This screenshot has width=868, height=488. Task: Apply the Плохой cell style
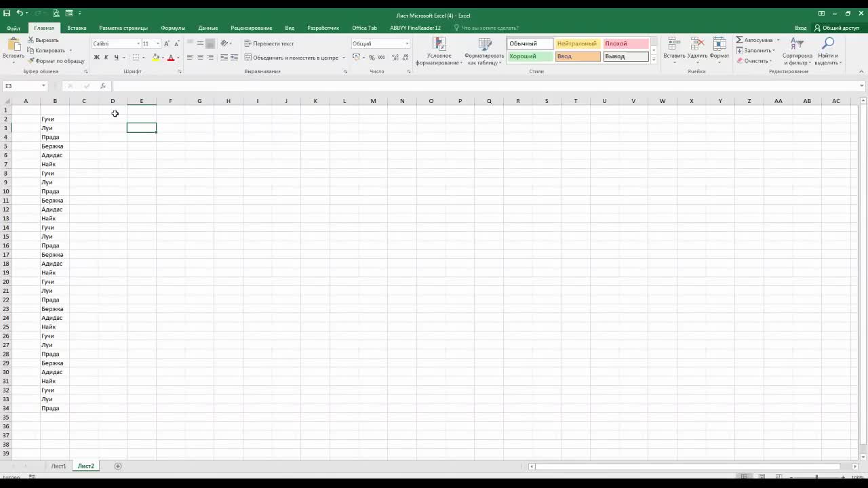(625, 43)
